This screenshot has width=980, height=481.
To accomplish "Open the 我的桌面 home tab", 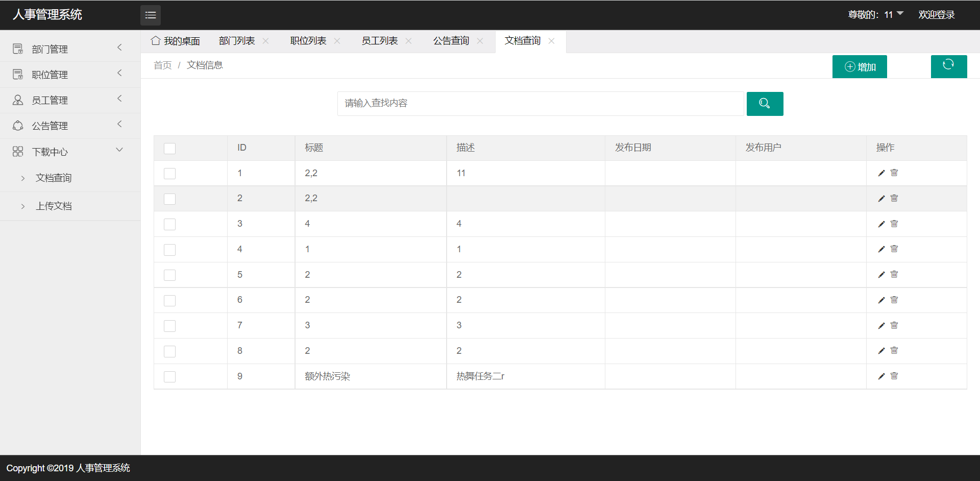I will click(176, 41).
